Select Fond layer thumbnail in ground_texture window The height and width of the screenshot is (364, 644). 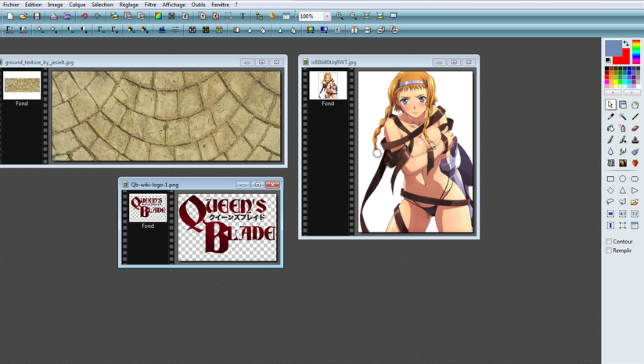(22, 85)
